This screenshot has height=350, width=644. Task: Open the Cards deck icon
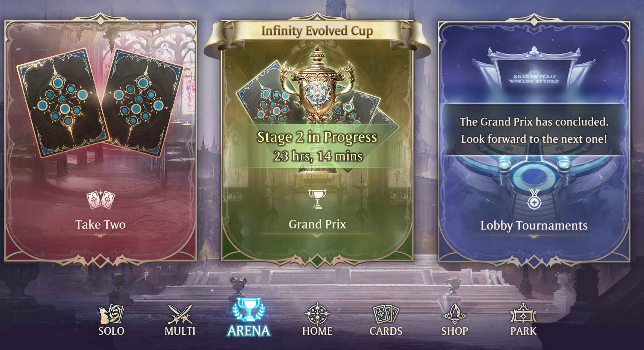click(386, 314)
